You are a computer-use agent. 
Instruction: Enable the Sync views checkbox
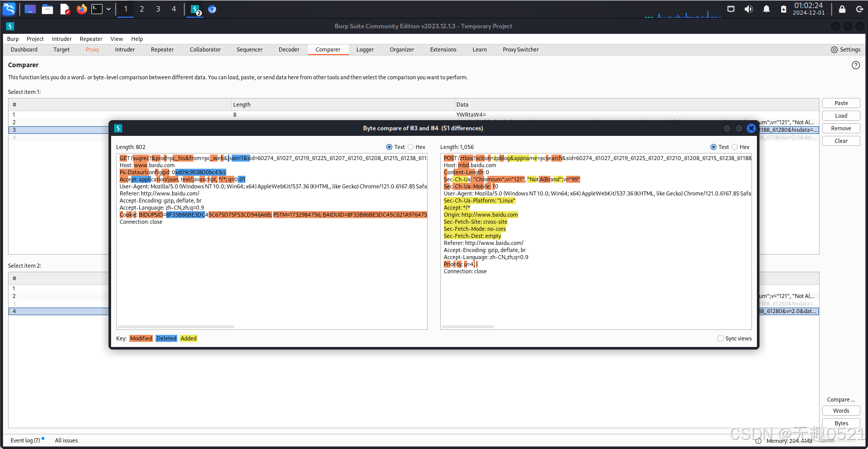coord(721,338)
